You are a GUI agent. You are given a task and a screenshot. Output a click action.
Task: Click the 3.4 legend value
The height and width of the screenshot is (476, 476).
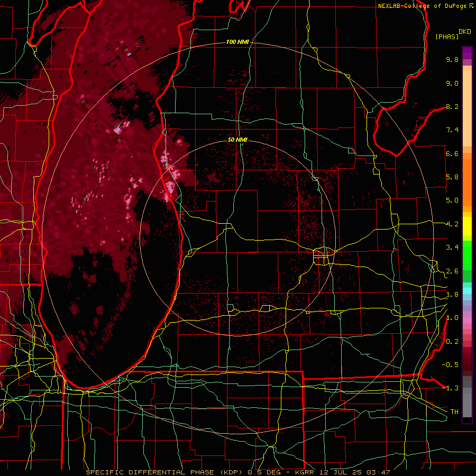452,248
